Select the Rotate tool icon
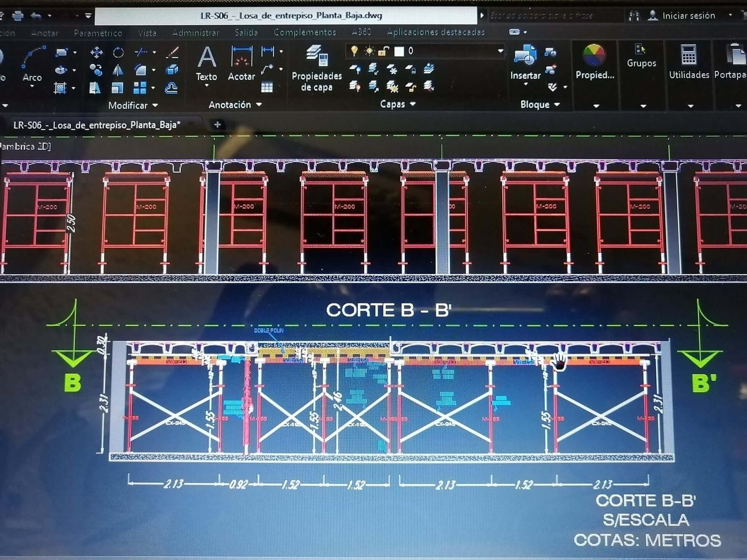747x560 pixels. click(x=118, y=52)
